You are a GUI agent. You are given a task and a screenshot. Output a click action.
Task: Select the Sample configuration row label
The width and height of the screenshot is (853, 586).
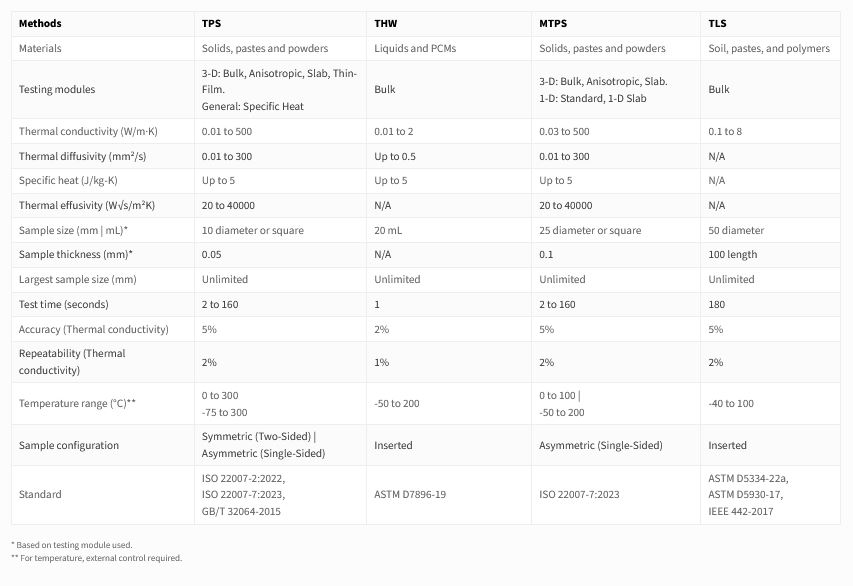(69, 445)
